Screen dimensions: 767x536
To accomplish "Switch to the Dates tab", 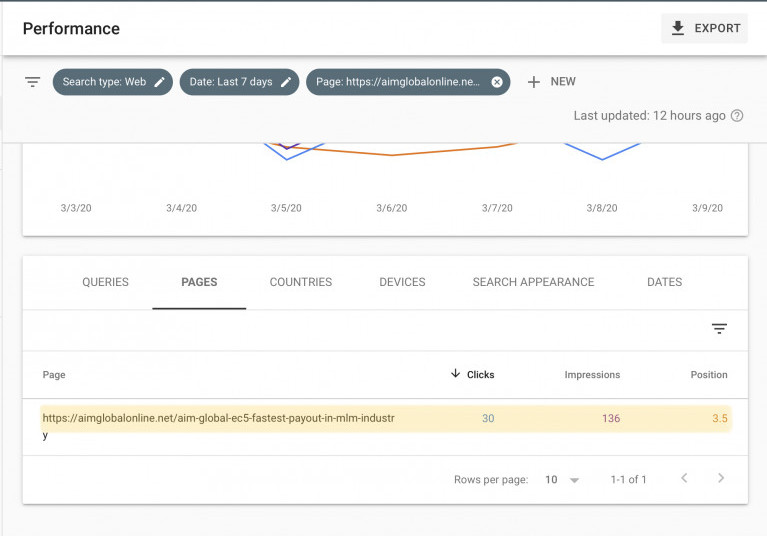I will click(664, 282).
